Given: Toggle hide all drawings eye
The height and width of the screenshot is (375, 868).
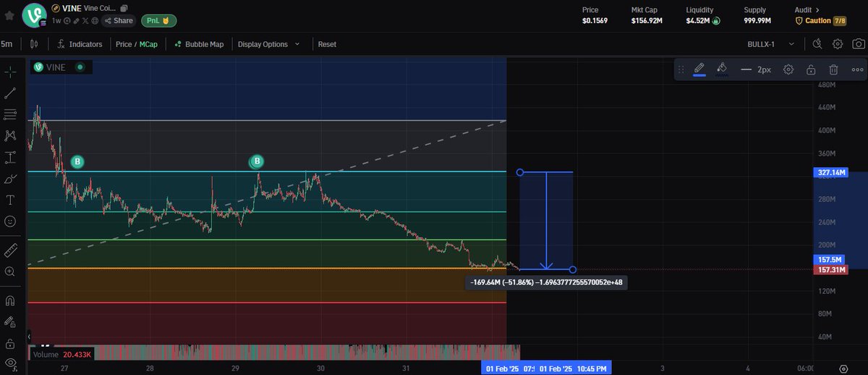Looking at the screenshot, I should pyautogui.click(x=10, y=363).
